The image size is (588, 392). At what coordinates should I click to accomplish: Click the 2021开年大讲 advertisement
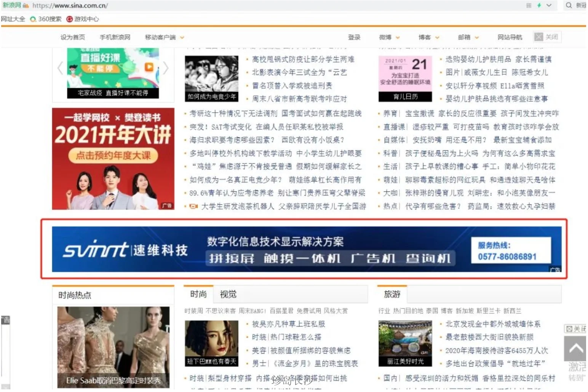pyautogui.click(x=113, y=159)
